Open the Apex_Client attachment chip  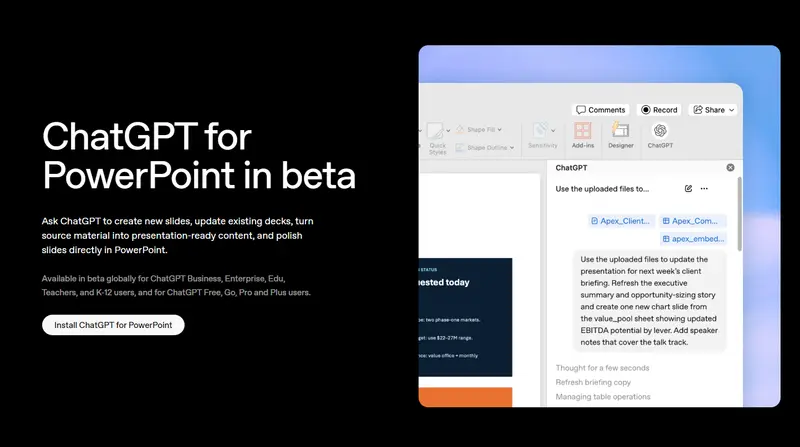pos(621,221)
